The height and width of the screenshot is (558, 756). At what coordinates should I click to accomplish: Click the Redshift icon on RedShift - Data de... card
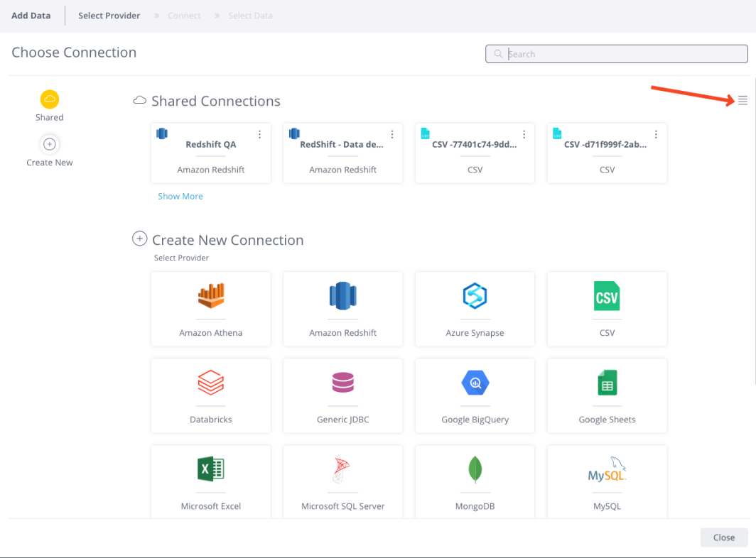[294, 133]
